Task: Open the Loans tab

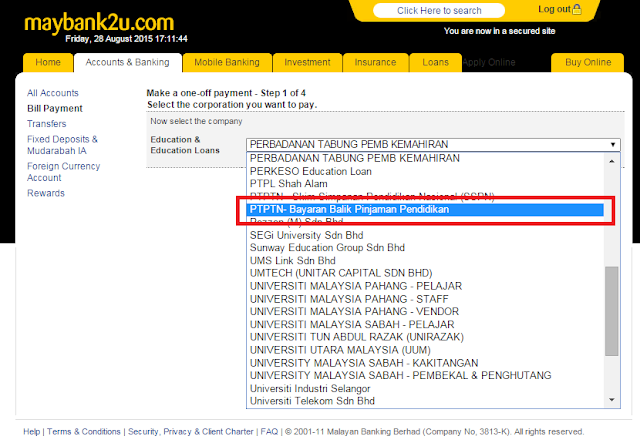Action: (436, 62)
